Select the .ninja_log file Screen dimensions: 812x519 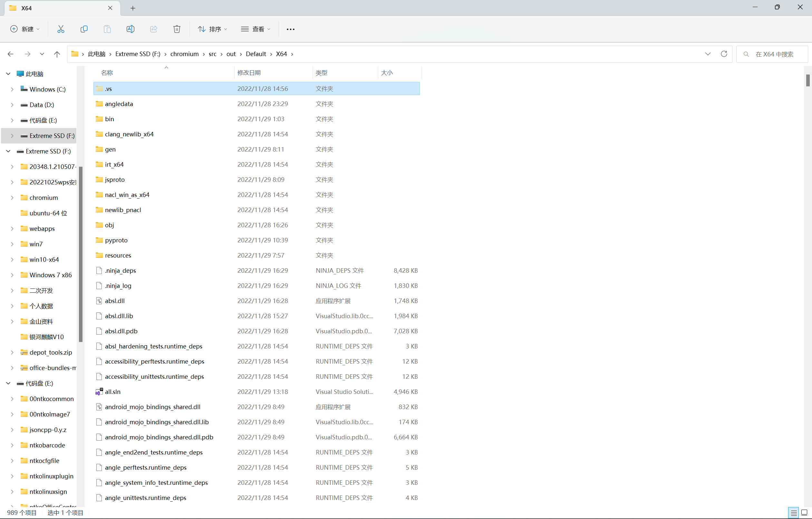[256, 286]
